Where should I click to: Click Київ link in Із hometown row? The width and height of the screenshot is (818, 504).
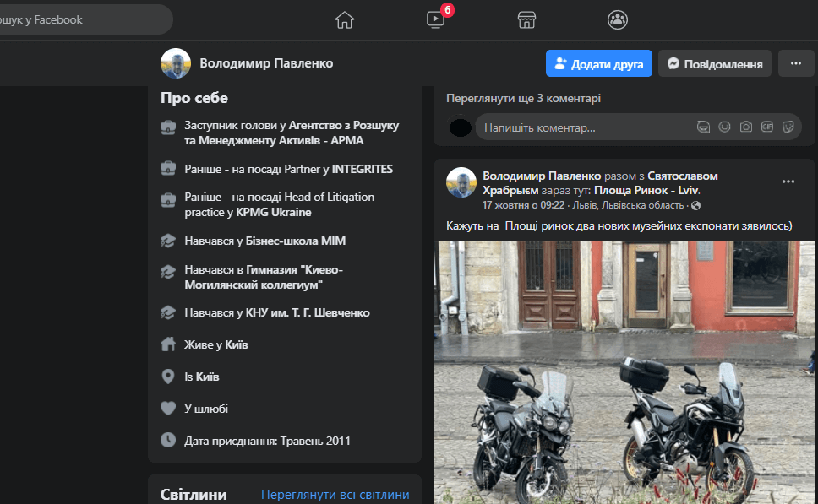(x=208, y=377)
